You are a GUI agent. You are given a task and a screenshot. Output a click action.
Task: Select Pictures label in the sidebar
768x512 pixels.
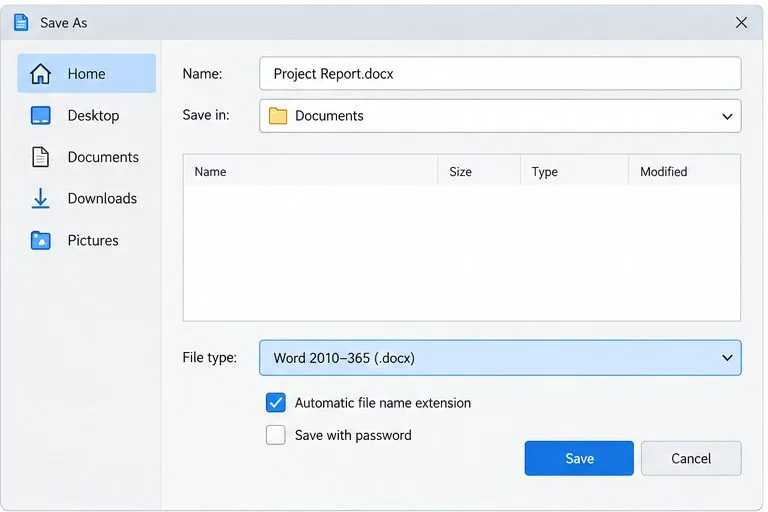click(93, 241)
